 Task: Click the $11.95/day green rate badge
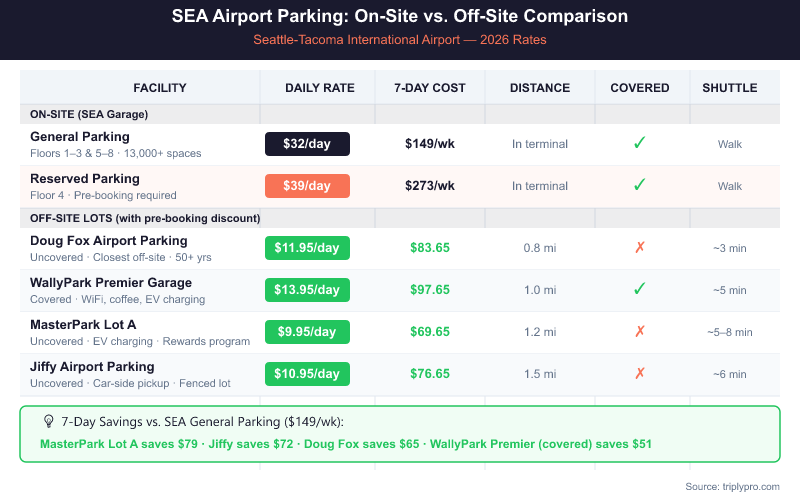(x=307, y=248)
